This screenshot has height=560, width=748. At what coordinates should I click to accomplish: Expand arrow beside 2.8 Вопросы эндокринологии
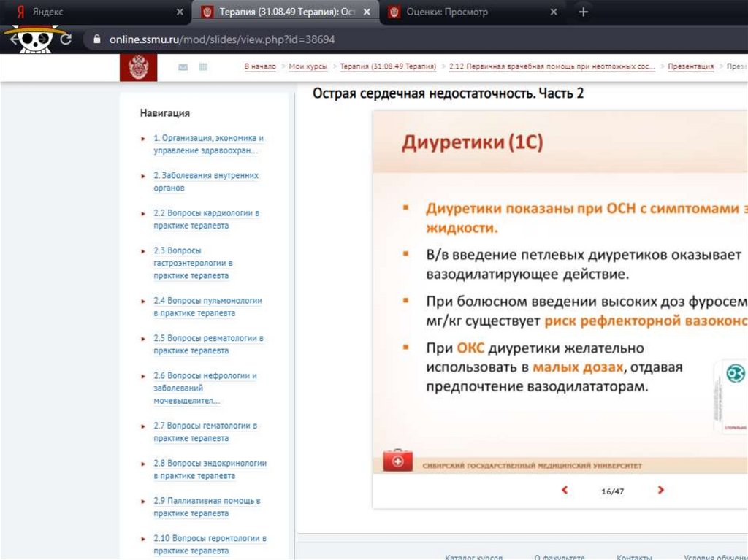[143, 464]
